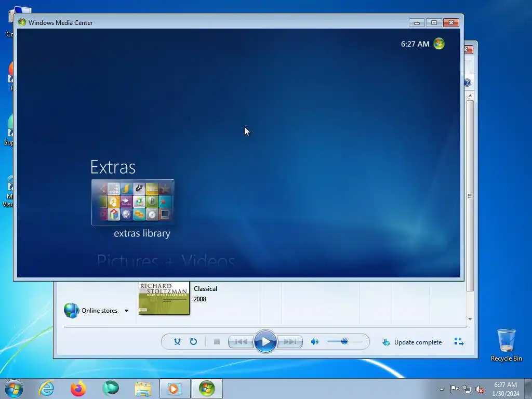Open Action Center flag icon

click(x=454, y=389)
